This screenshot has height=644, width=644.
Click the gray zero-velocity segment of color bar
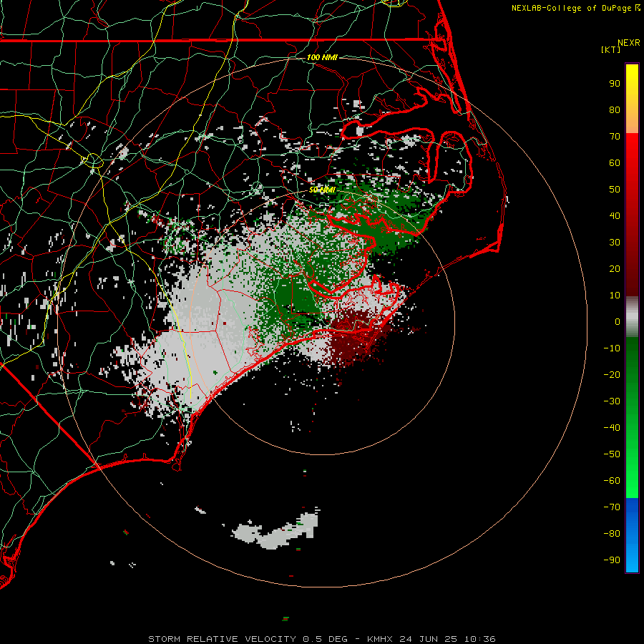pyautogui.click(x=632, y=317)
